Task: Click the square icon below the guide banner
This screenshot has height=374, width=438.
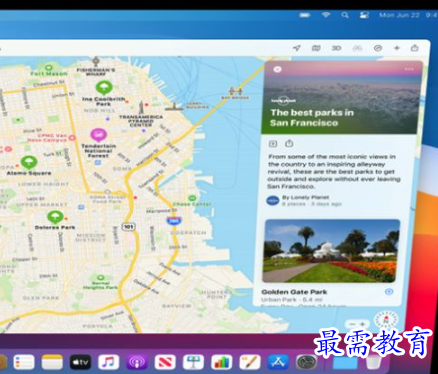Action: pos(273,144)
